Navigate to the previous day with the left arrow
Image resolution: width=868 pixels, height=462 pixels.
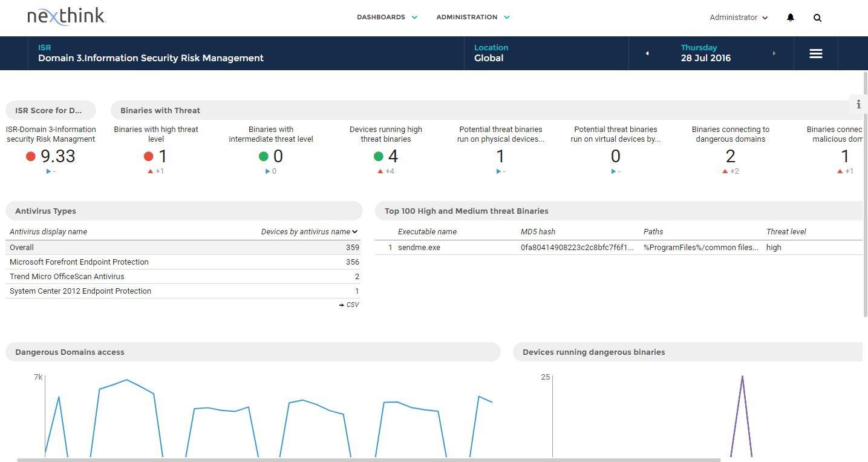pos(647,53)
